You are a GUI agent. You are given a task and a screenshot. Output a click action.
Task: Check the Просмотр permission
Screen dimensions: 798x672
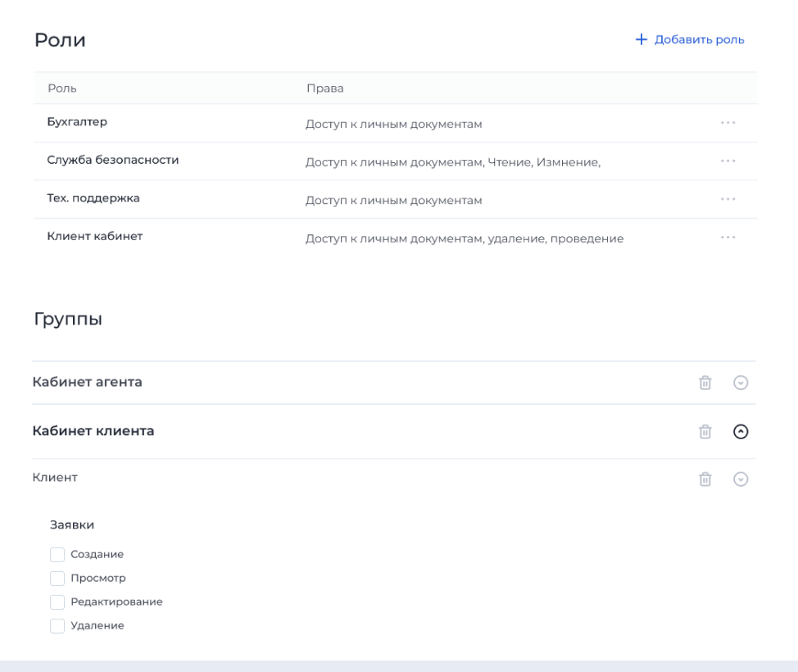point(57,578)
